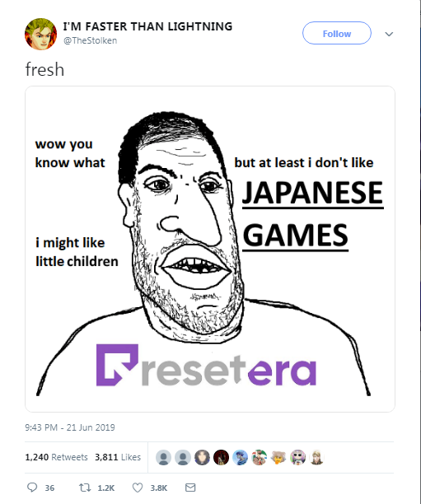421x504 pixels.
Task: Click the blue-haired character liker avatar
Action: point(241,457)
